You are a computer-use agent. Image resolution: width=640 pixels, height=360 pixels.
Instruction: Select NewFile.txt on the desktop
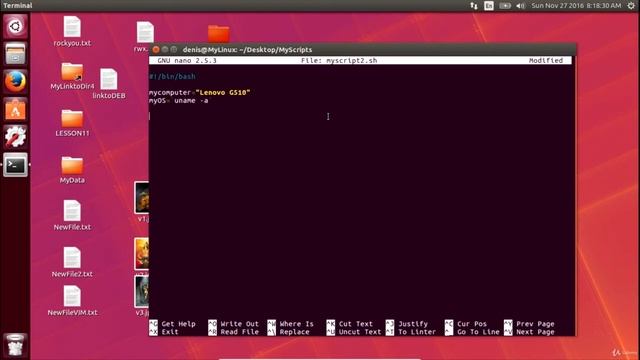click(x=72, y=215)
